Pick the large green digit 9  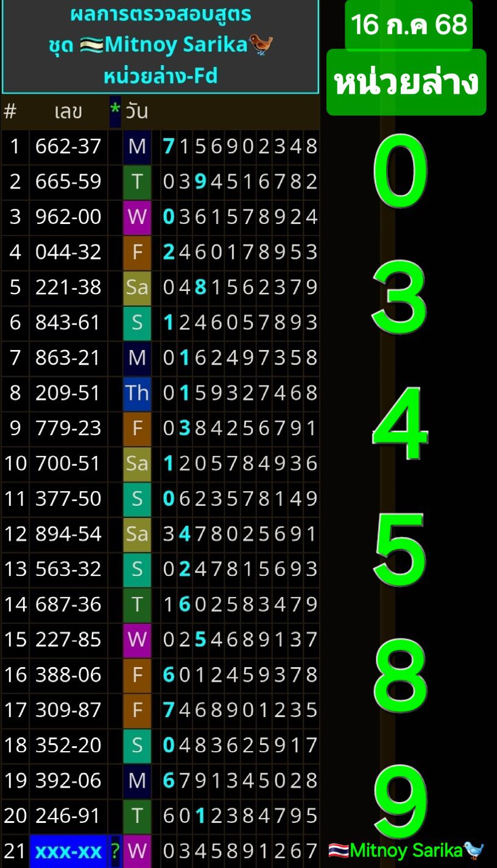(x=400, y=802)
